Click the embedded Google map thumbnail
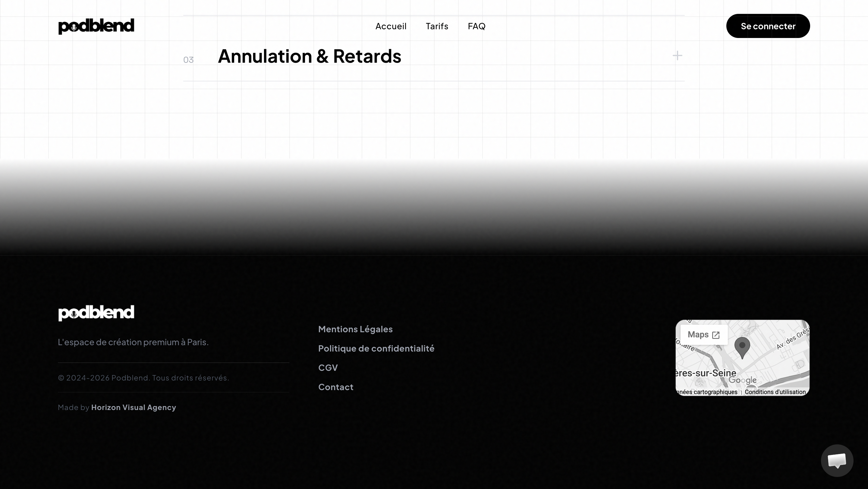This screenshot has width=868, height=489. pyautogui.click(x=742, y=358)
